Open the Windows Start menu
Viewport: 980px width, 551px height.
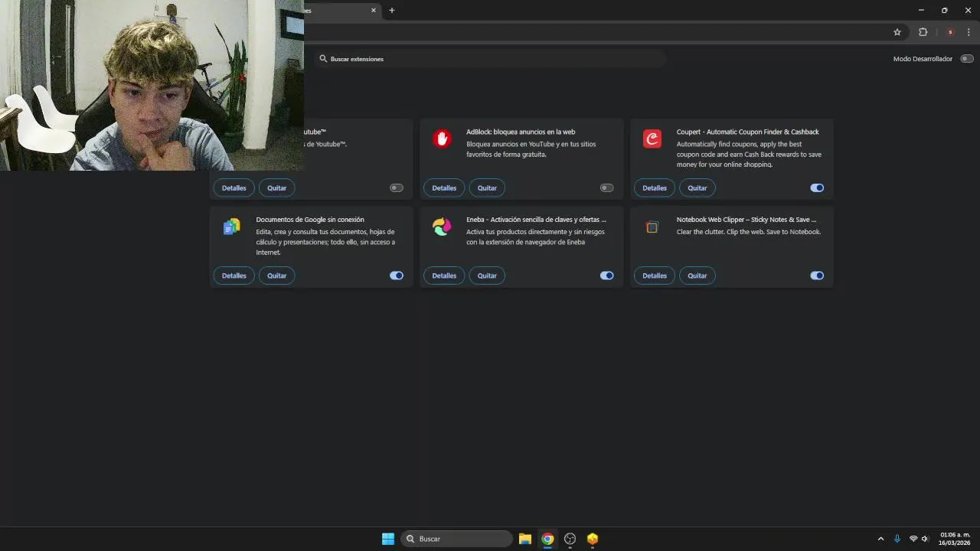[x=388, y=539]
